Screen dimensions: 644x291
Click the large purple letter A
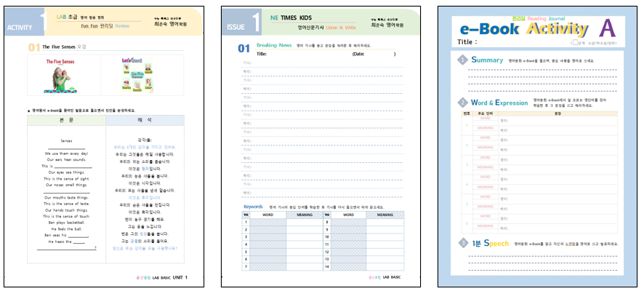click(x=607, y=29)
